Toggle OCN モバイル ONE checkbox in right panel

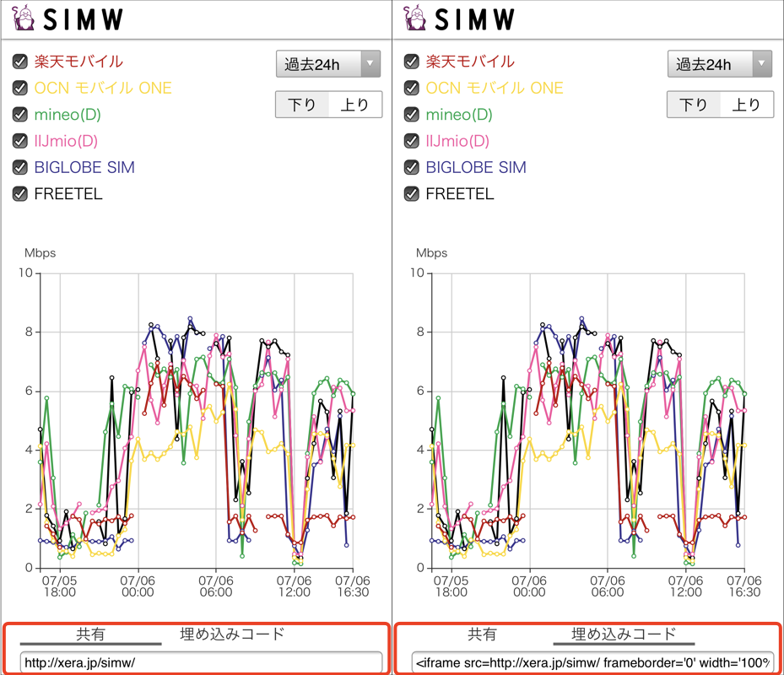coord(412,88)
